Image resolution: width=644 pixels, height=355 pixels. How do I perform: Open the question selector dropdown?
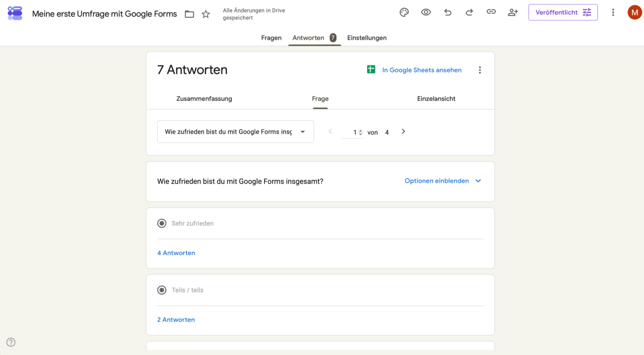coord(236,132)
